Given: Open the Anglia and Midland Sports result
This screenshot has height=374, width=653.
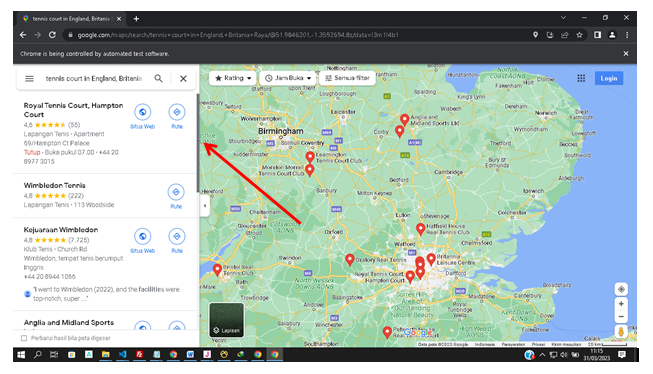Looking at the screenshot, I should (x=69, y=322).
